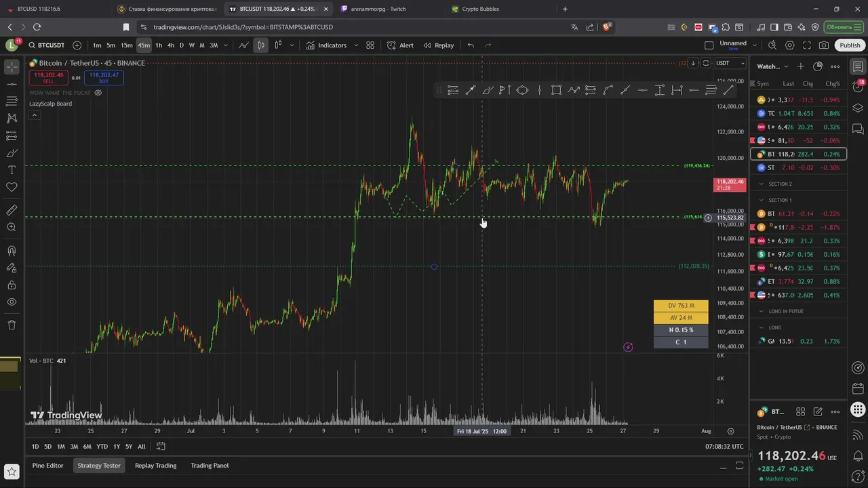
Task: Open go to date calendar icon
Action: click(x=161, y=447)
